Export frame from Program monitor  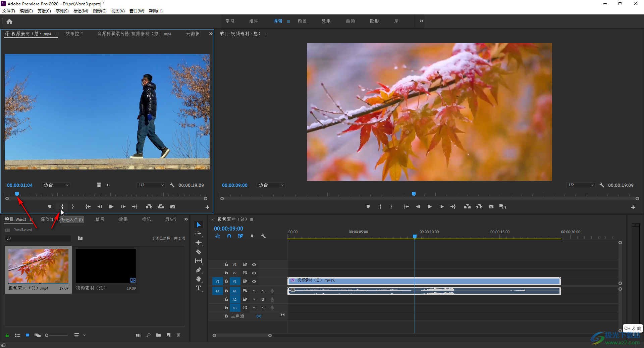point(491,207)
